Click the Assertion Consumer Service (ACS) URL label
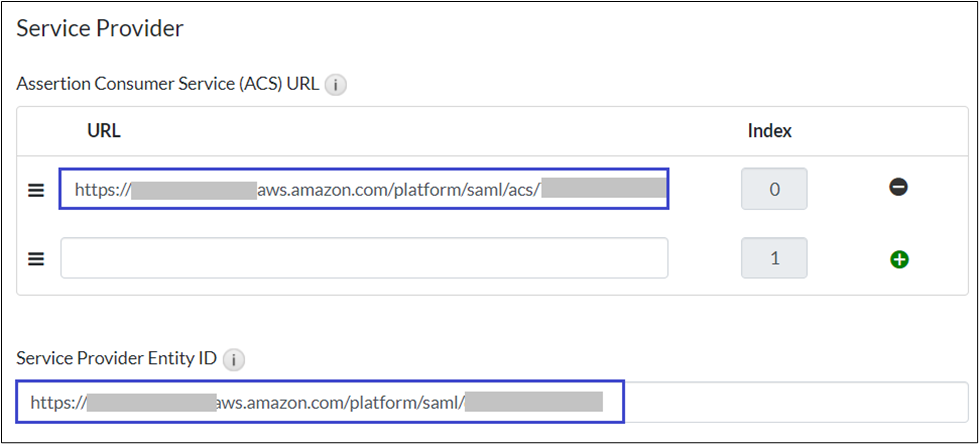This screenshot has height=444, width=979. 167,84
